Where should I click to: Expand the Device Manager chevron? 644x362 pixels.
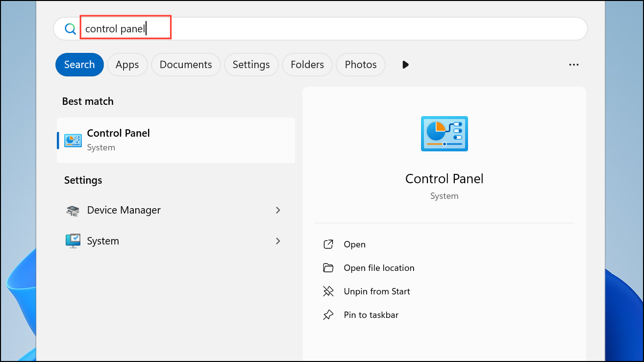point(278,210)
